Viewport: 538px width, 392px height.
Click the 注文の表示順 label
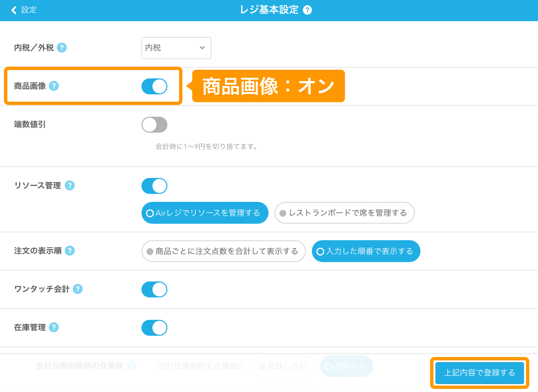pyautogui.click(x=38, y=251)
